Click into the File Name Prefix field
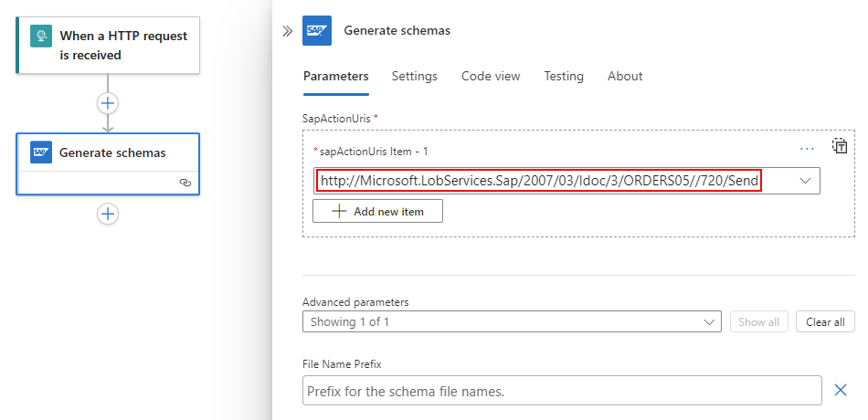Screen dimensions: 868x420 [561, 391]
